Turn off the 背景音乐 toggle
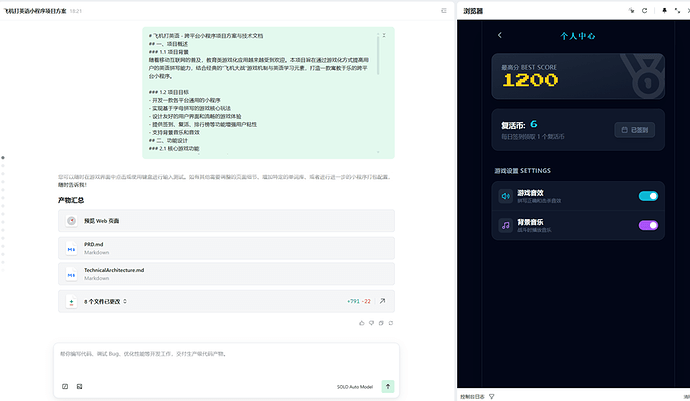The width and height of the screenshot is (690, 401). (648, 225)
